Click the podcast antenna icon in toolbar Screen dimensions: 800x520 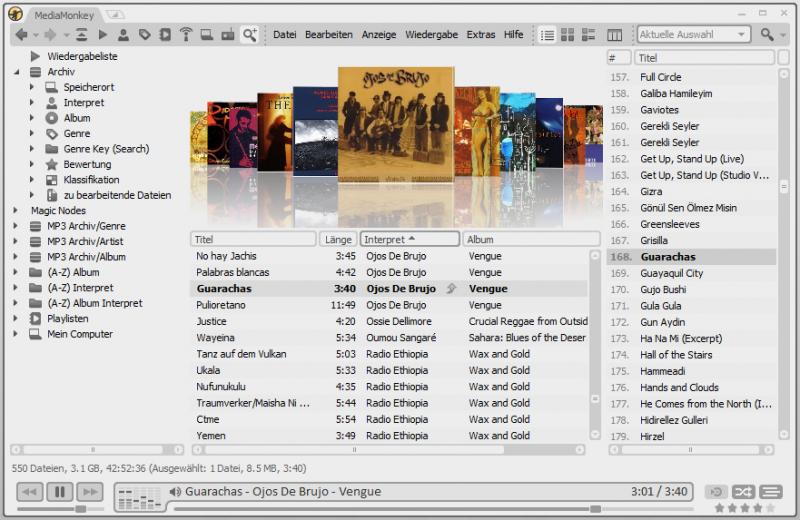[x=186, y=34]
